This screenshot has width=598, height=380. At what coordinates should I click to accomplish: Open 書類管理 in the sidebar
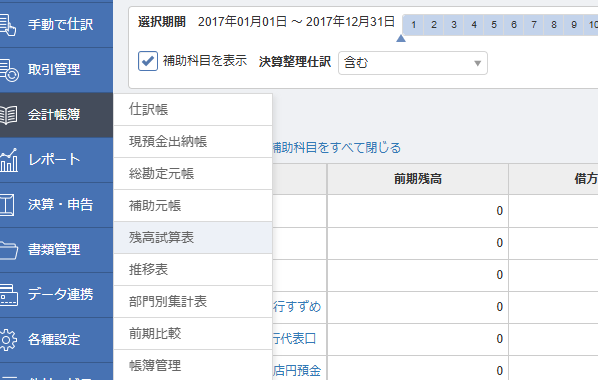[x=56, y=250]
